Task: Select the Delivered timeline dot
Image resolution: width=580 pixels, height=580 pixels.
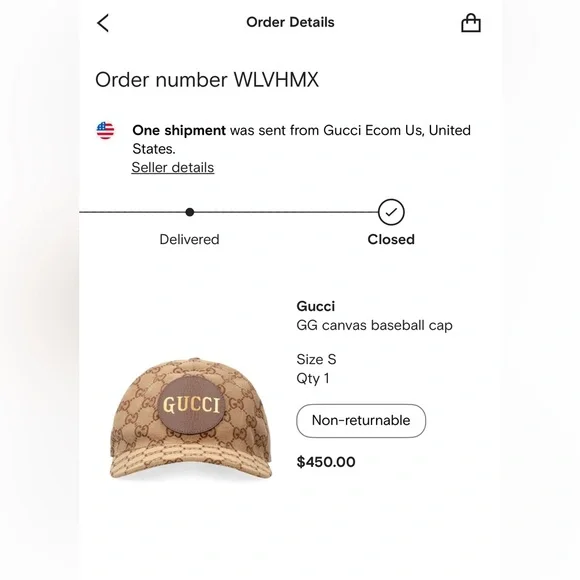Action: [x=190, y=212]
